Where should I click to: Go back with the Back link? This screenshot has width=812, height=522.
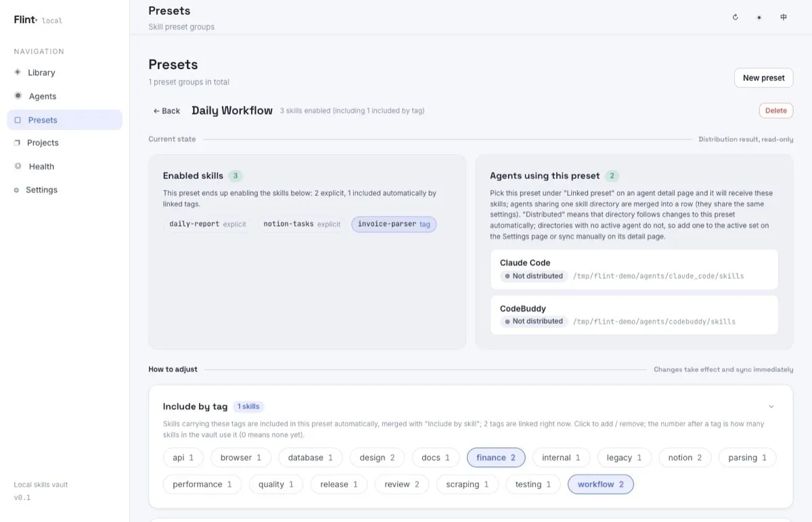tap(166, 111)
